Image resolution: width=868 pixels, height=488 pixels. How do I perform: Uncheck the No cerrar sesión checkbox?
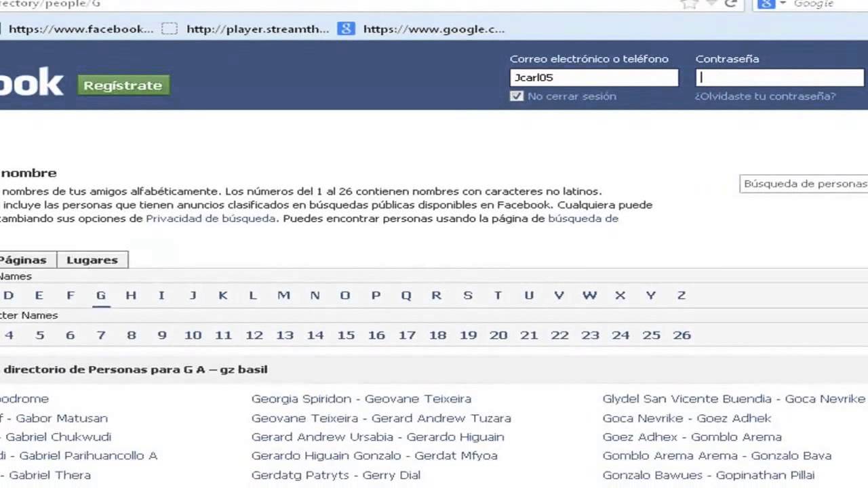tap(517, 96)
